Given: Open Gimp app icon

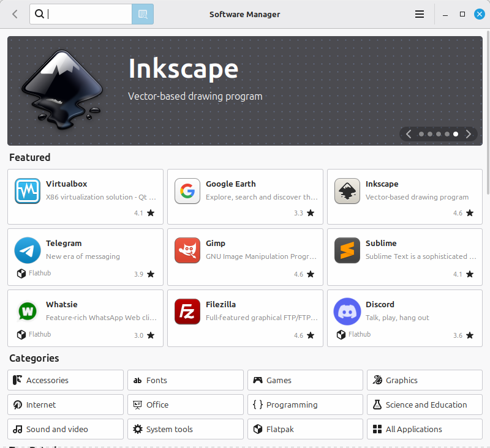Looking at the screenshot, I should (x=187, y=250).
